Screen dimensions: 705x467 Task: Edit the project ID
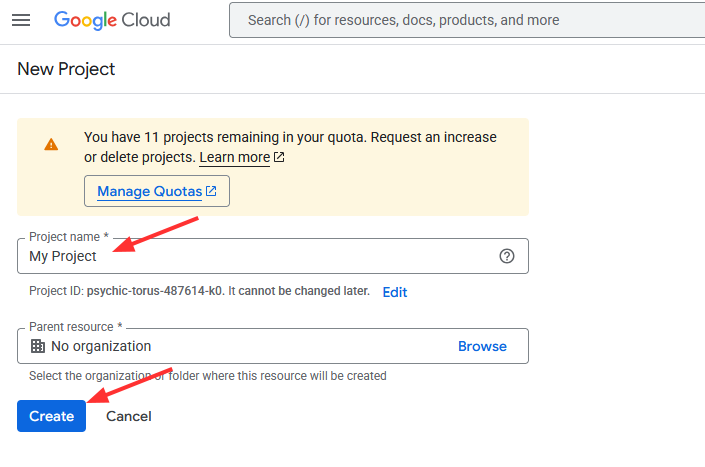[395, 292]
